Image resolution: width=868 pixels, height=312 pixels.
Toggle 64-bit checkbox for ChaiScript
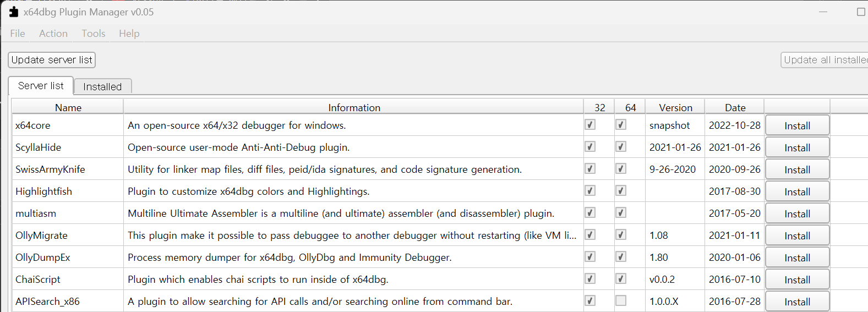(x=621, y=278)
